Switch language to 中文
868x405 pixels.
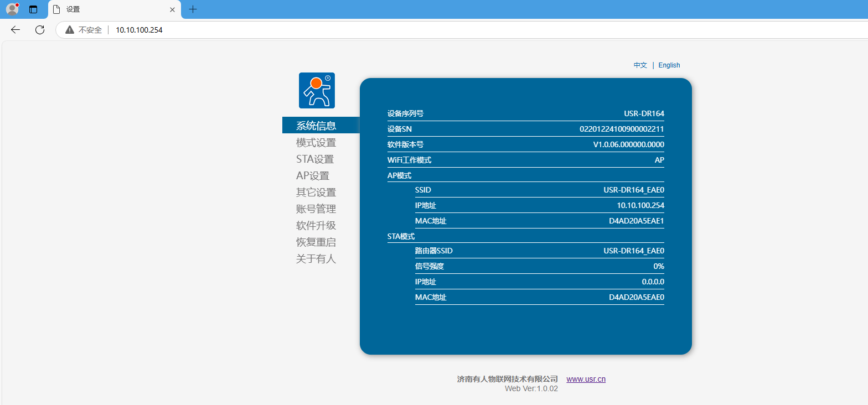640,65
